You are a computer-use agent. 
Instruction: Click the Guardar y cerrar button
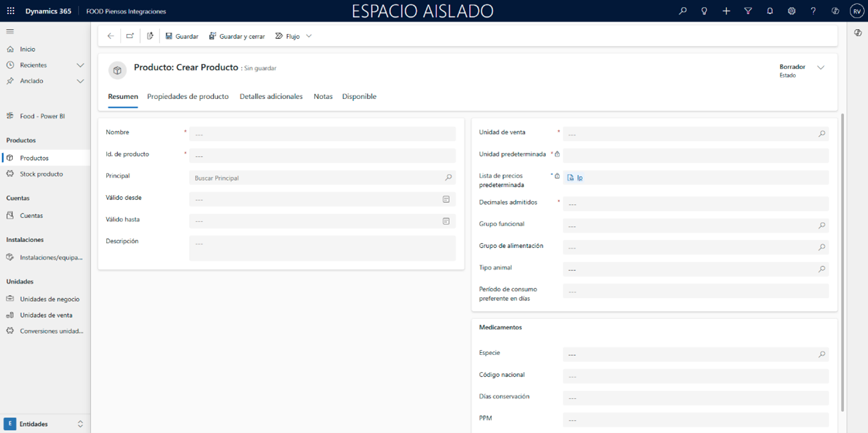coord(237,36)
